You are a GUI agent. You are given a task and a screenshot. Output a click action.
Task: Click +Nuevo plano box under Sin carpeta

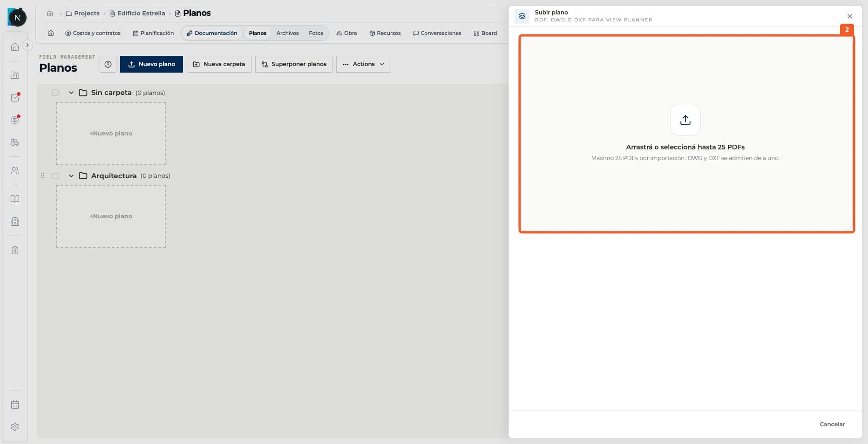pyautogui.click(x=111, y=134)
